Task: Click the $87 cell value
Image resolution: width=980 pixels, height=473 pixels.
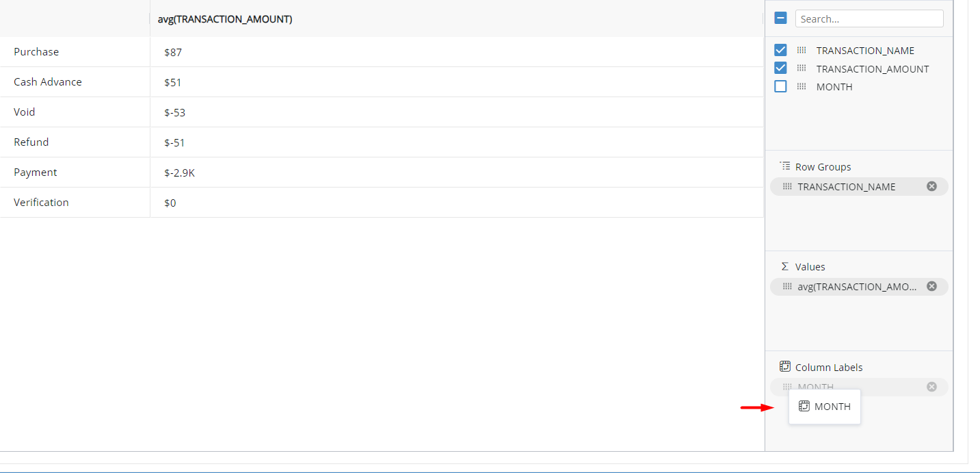Action: [x=173, y=52]
